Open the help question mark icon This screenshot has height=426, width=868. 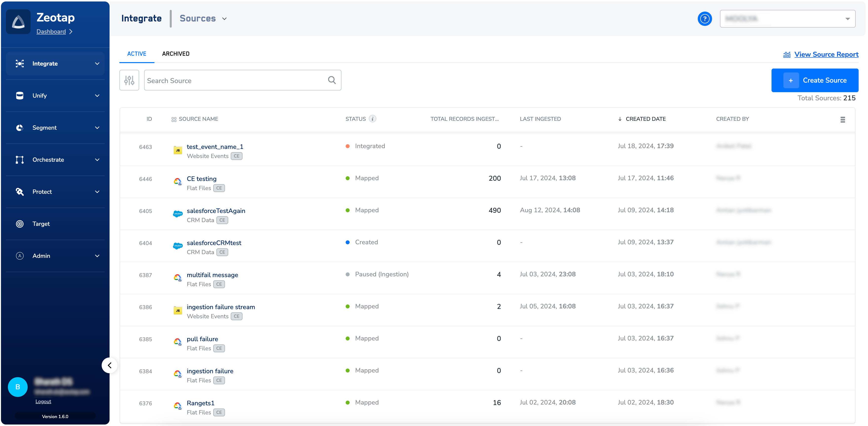(705, 19)
